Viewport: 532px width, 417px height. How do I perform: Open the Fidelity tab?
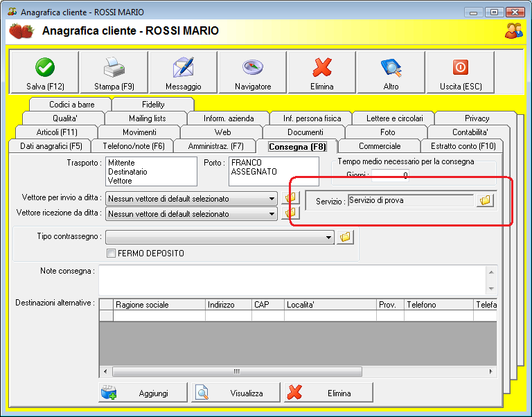(153, 104)
